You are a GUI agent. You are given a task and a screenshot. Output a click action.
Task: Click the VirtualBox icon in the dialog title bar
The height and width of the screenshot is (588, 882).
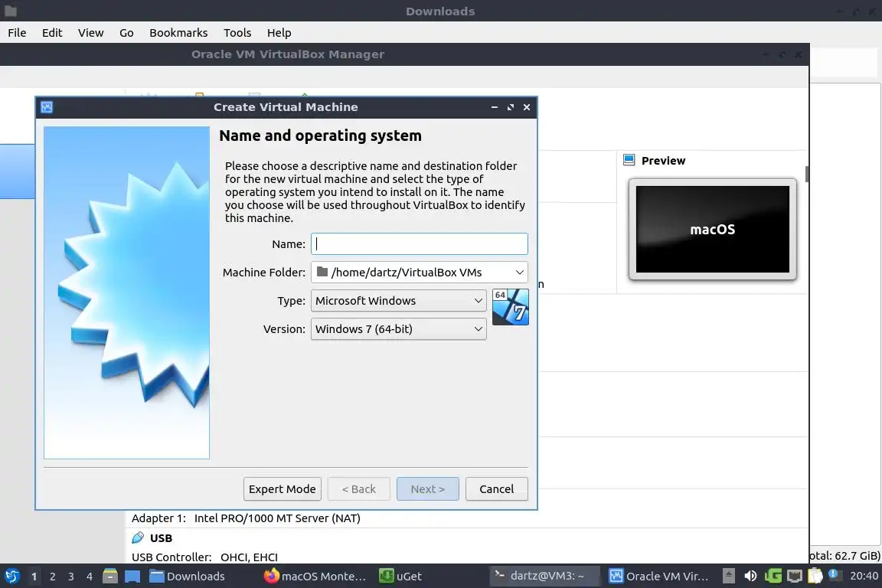[x=47, y=107]
